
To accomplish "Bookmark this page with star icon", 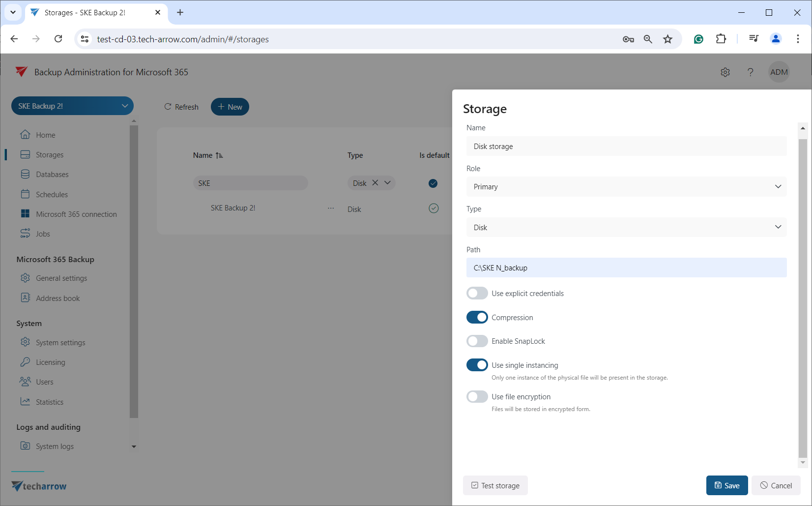I will [x=667, y=39].
